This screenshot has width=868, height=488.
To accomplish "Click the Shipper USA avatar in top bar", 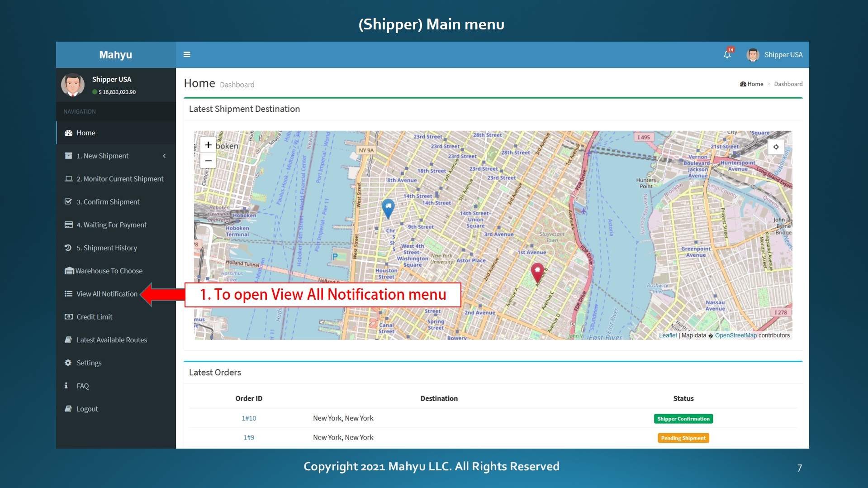I will (753, 54).
